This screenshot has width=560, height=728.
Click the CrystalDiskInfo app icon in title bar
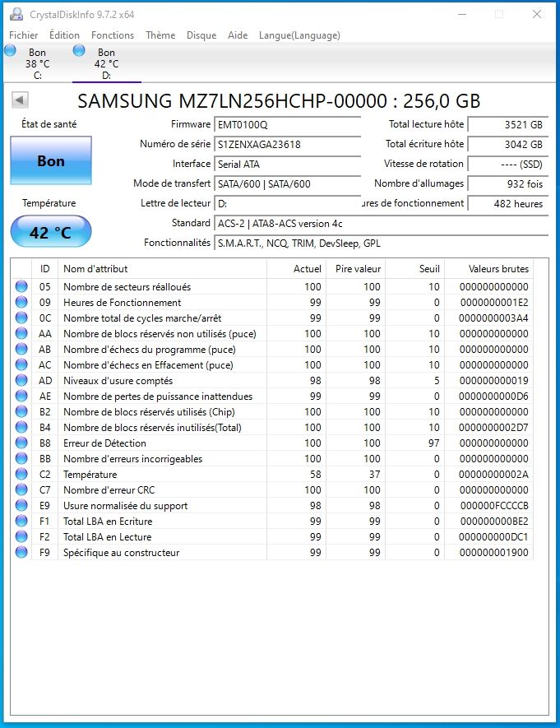[x=16, y=14]
